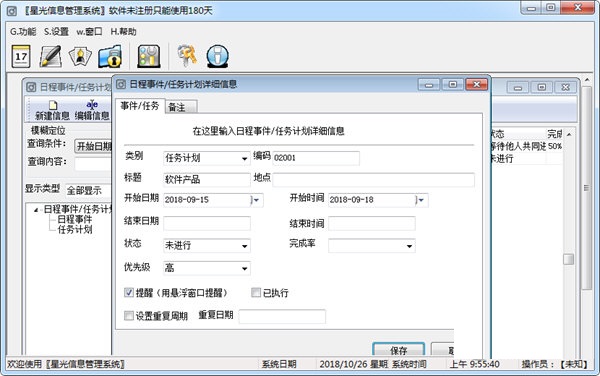Image resolution: width=600 pixels, height=376 pixels.
Task: Click the 标题 field containing 软件产品
Action: [x=207, y=179]
